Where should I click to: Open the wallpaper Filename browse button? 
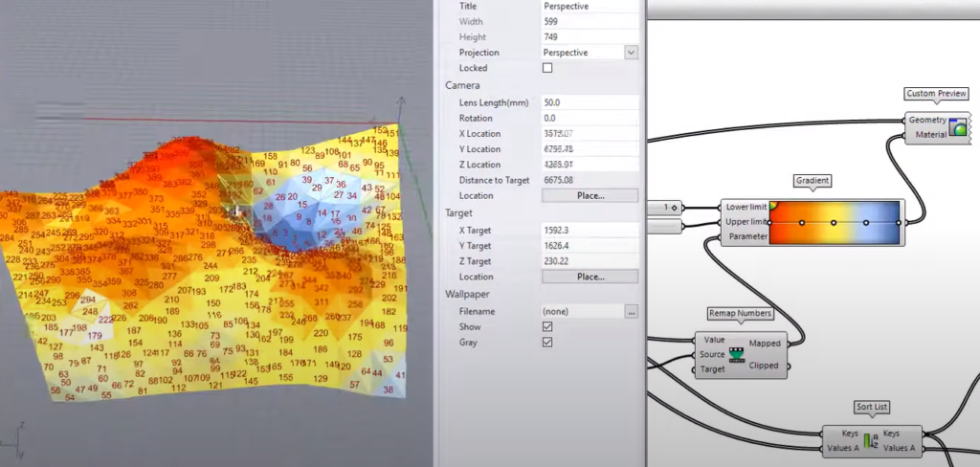tap(631, 312)
